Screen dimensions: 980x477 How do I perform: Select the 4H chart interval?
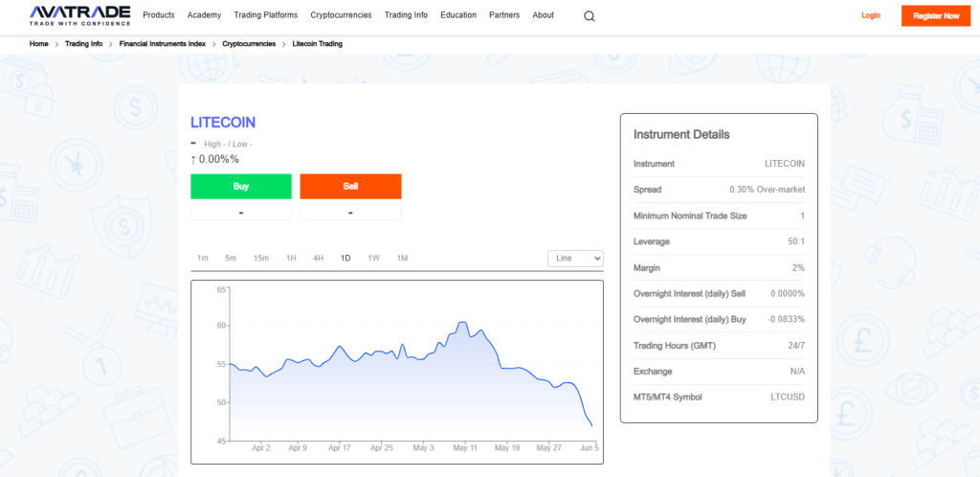pyautogui.click(x=318, y=259)
